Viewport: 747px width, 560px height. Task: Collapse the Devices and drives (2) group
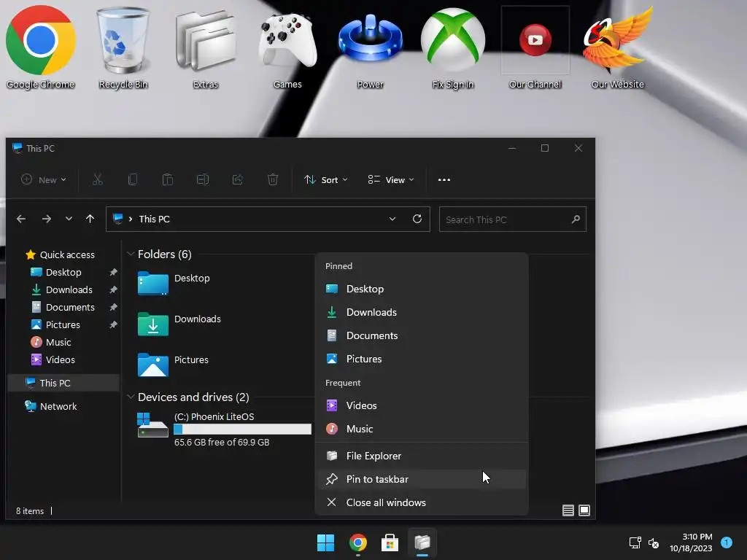(131, 397)
